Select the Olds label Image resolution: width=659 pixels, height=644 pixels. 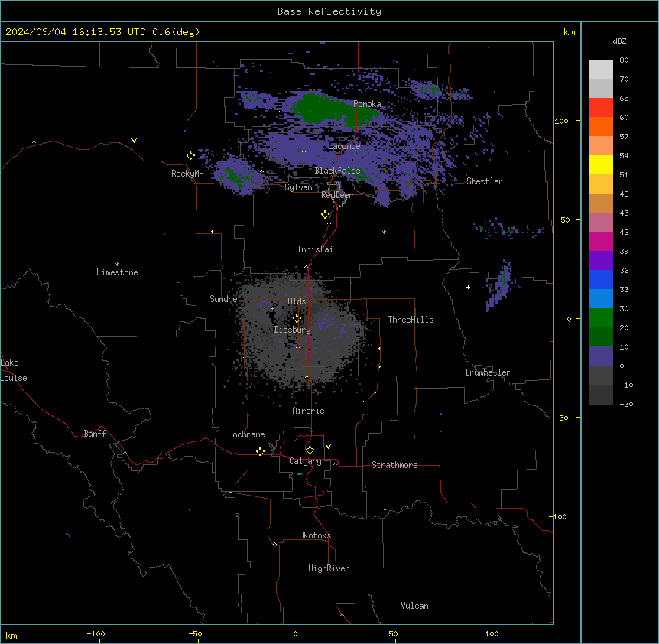tap(297, 301)
